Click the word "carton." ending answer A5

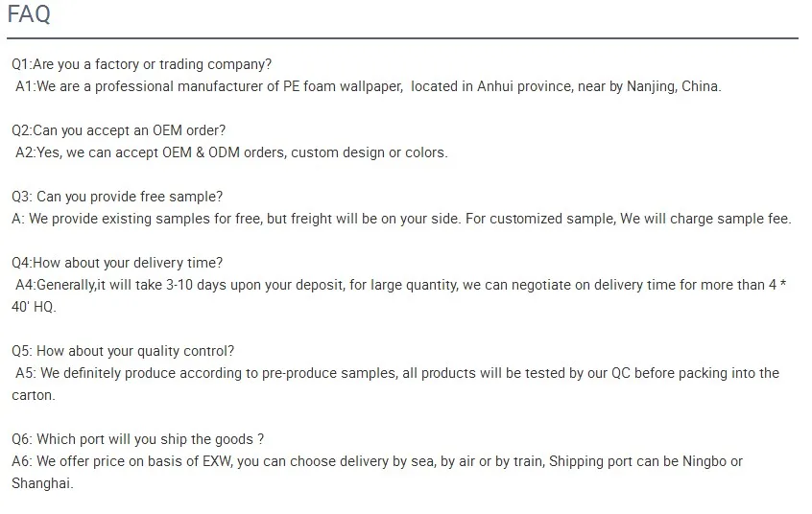34,395
